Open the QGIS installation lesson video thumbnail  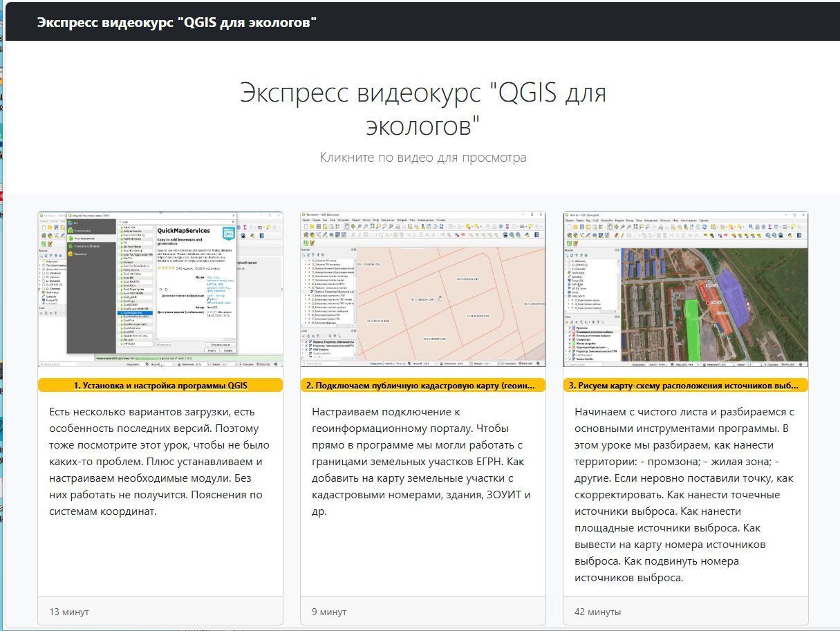click(x=160, y=289)
